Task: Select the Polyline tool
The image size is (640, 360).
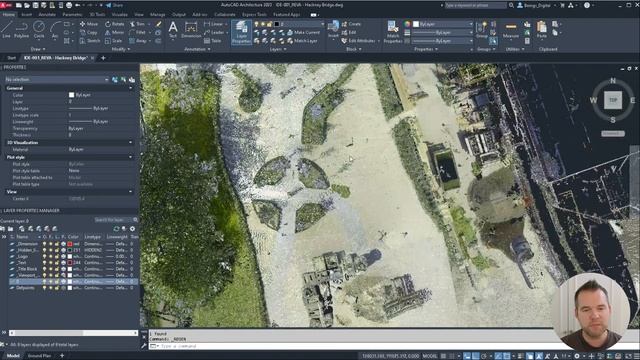Action: (21, 30)
